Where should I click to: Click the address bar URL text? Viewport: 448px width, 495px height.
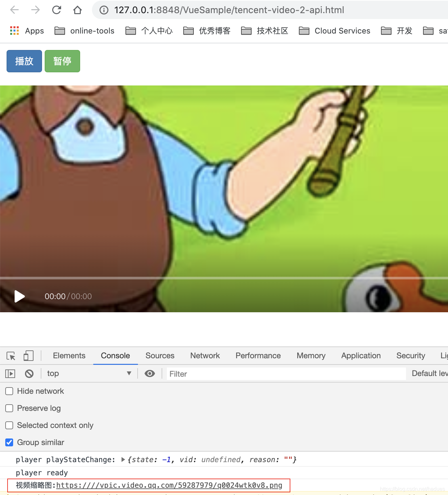[229, 10]
